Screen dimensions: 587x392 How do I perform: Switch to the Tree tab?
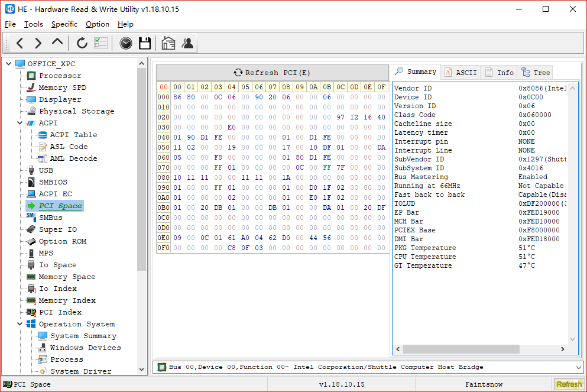(536, 73)
